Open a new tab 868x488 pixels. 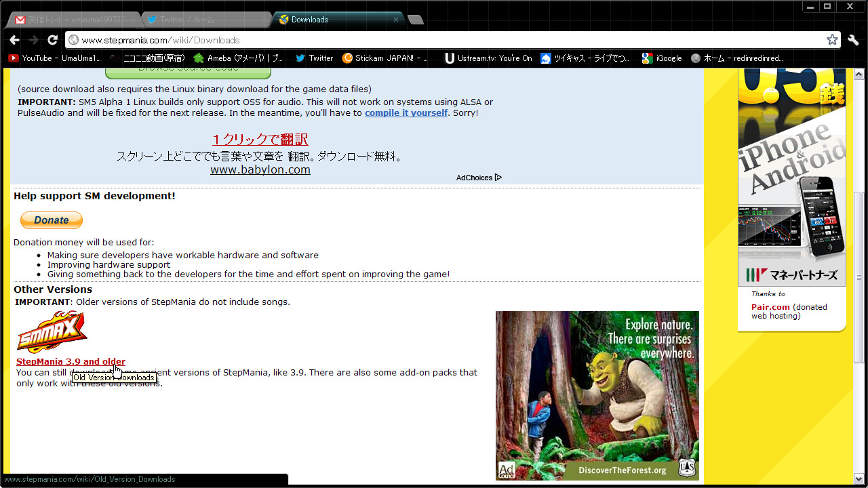[415, 20]
